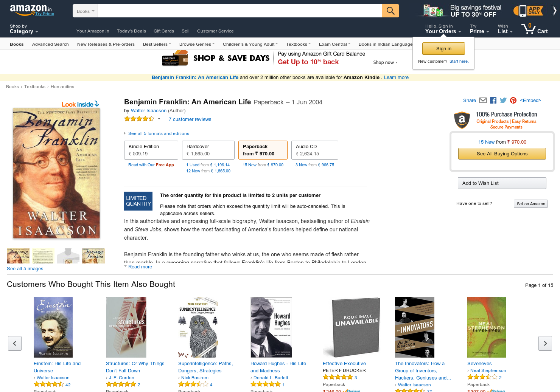
Task: Click inside the main search field
Action: (240, 11)
